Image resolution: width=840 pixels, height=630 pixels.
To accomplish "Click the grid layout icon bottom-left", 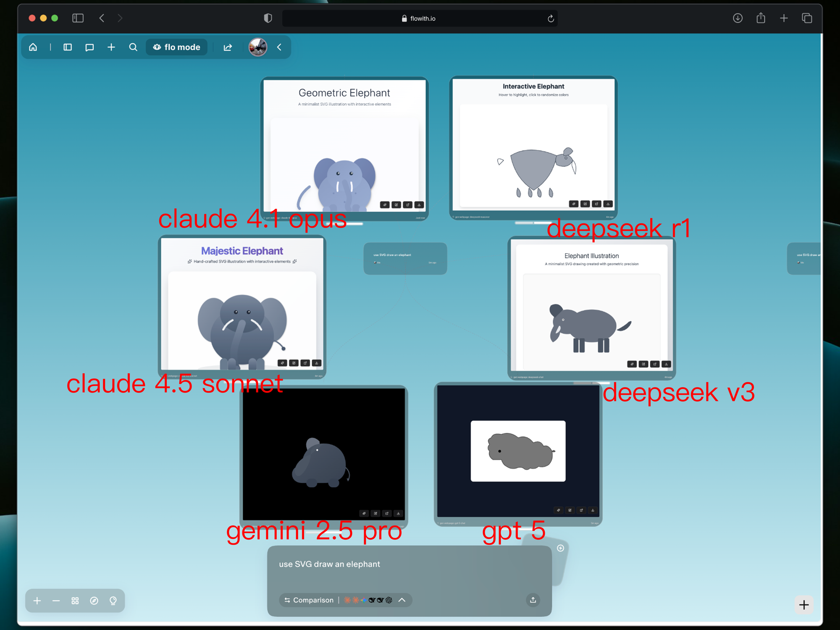I will [75, 601].
